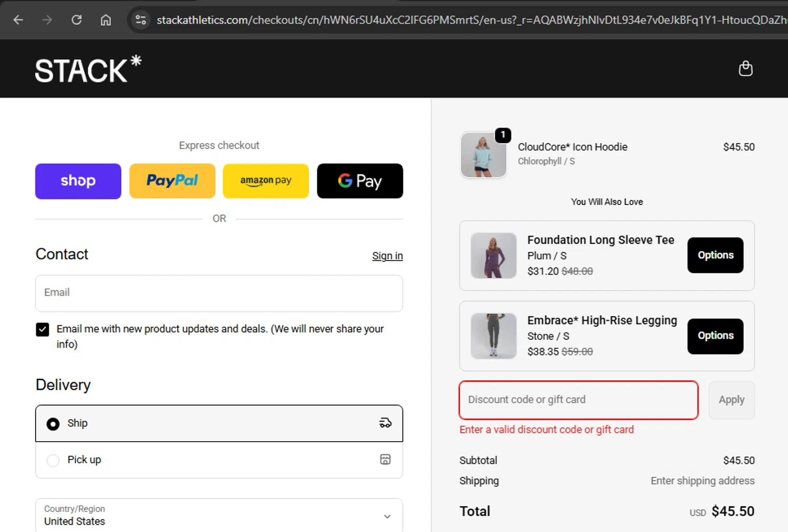
Task: Apply the discount code
Action: (x=731, y=400)
